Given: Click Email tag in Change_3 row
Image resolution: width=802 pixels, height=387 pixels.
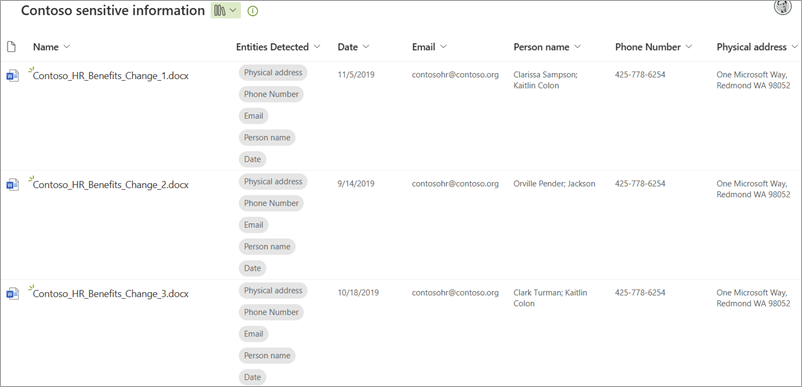Looking at the screenshot, I should [x=253, y=334].
